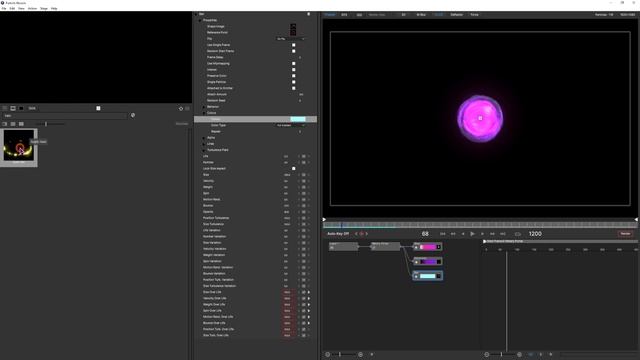
Task: Toggle the Auto-Key Off button
Action: (x=338, y=234)
